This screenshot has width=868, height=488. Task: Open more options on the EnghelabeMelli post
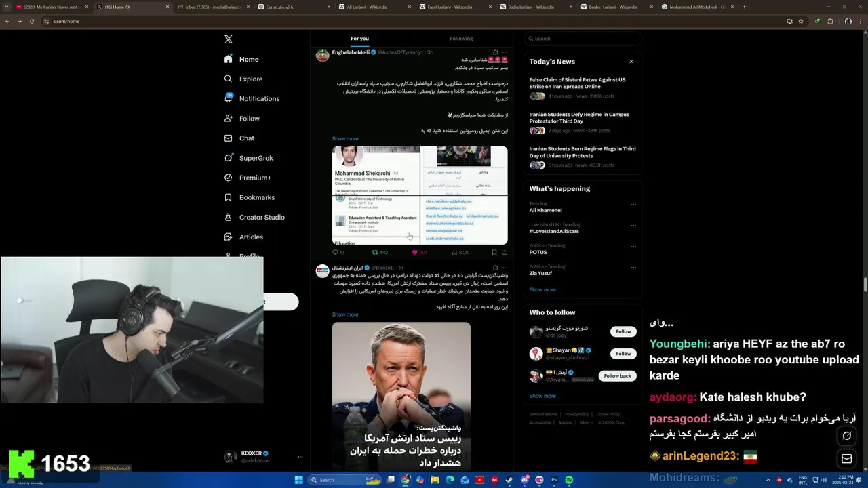[504, 52]
